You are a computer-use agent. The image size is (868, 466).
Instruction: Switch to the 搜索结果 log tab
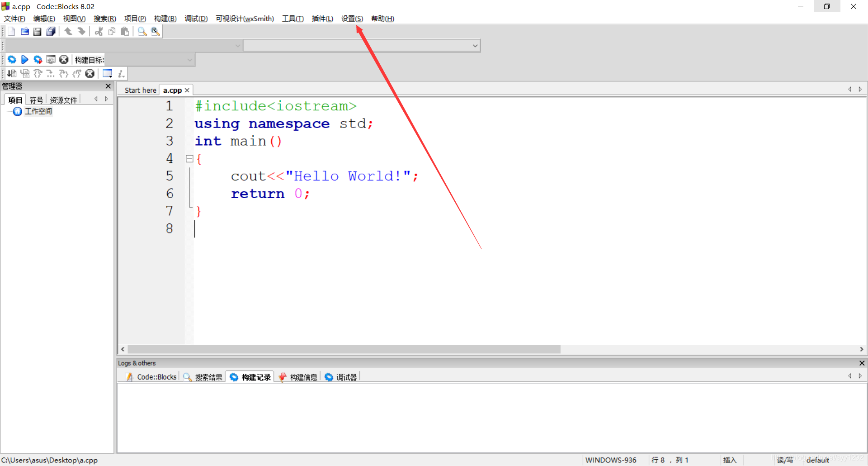point(203,377)
